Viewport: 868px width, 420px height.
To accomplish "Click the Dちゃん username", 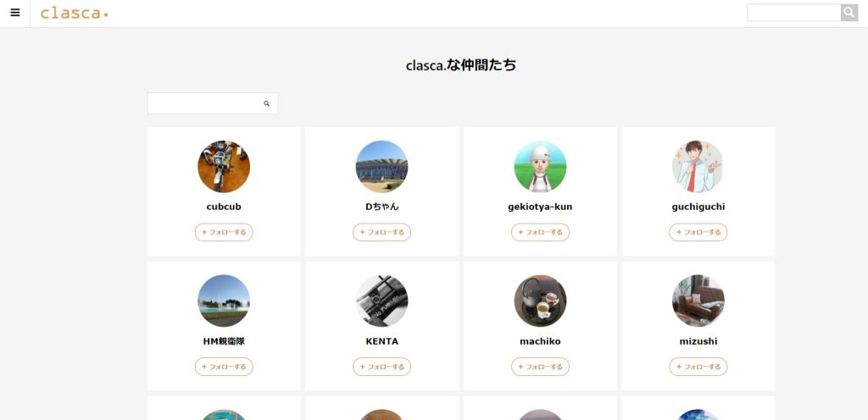I will 382,207.
